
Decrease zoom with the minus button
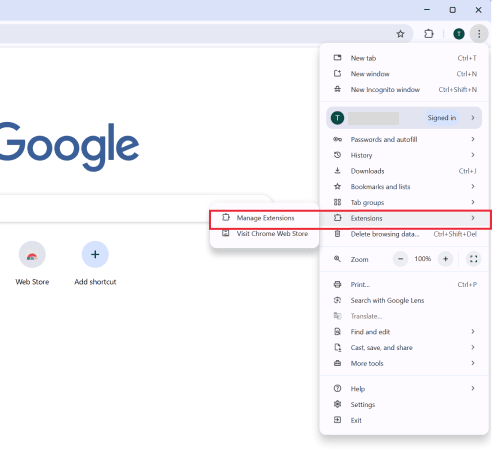[x=400, y=259]
